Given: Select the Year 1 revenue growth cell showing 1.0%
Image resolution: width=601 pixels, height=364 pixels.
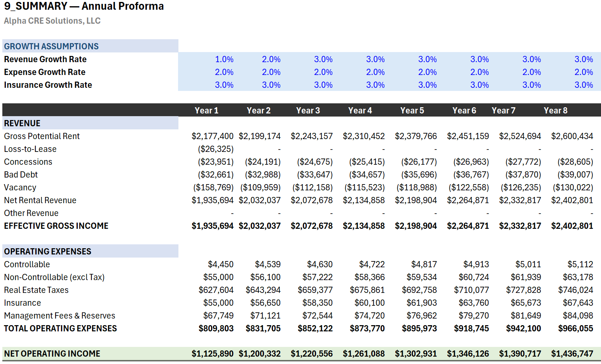Looking at the screenshot, I should 225,59.
